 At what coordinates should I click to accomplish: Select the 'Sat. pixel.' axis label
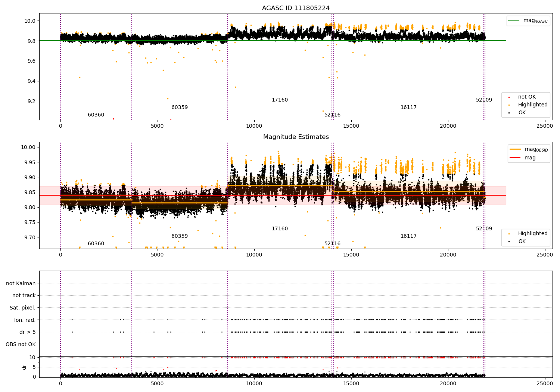click(x=22, y=308)
